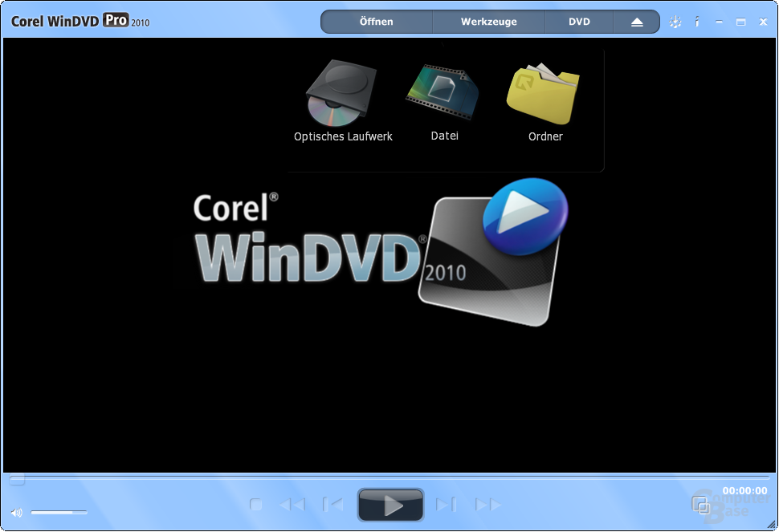The width and height of the screenshot is (779, 532).
Task: Jump to previous chapter button
Action: [332, 505]
